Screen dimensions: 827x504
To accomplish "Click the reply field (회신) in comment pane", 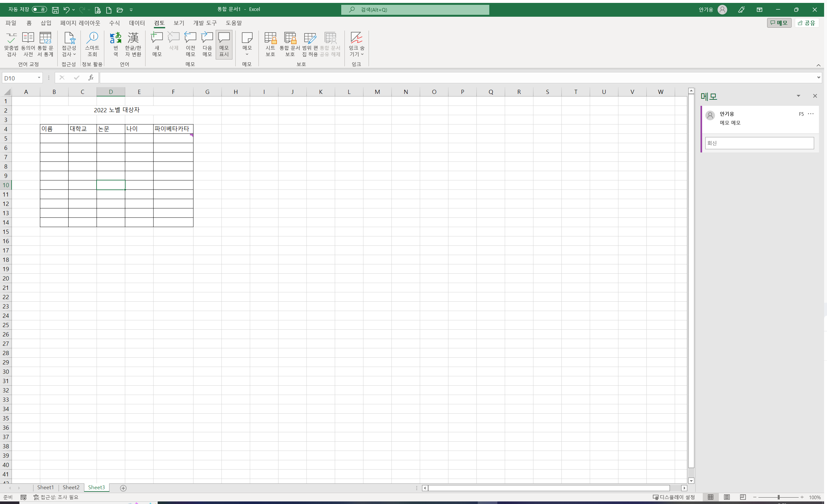I will [x=759, y=143].
